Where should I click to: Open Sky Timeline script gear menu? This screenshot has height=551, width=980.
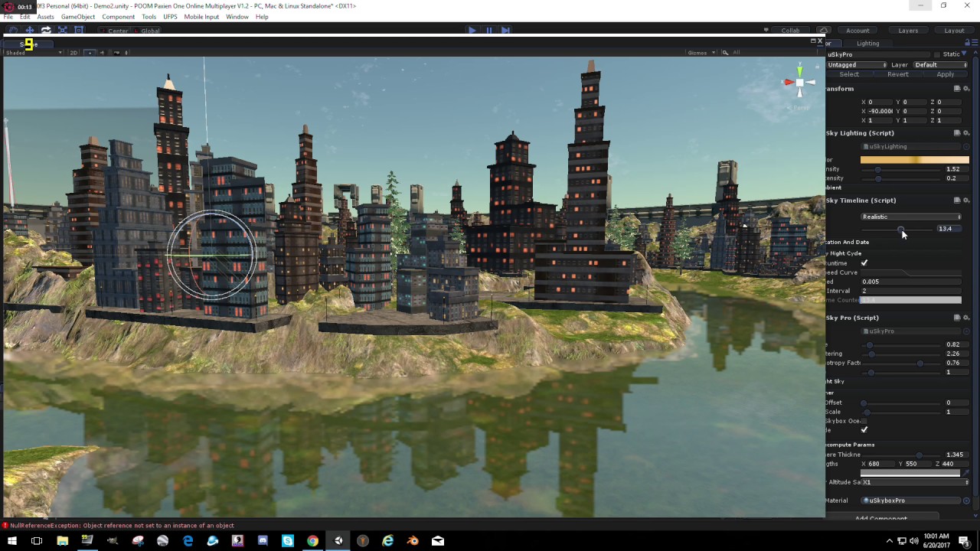pyautogui.click(x=966, y=201)
